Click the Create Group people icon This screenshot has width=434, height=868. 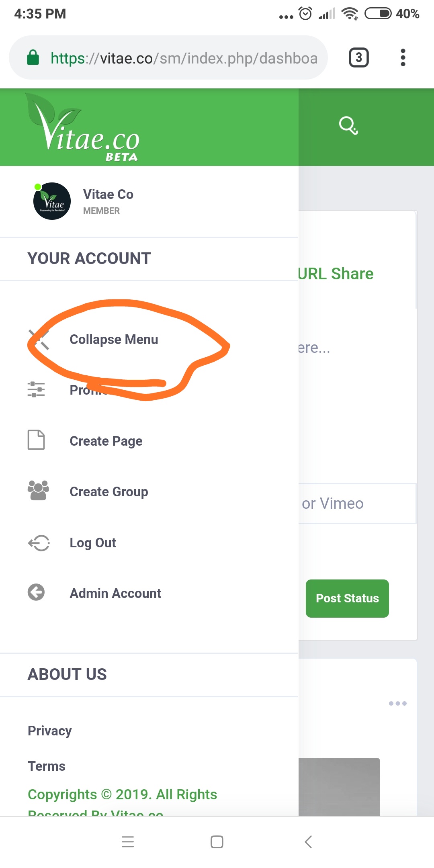(38, 490)
